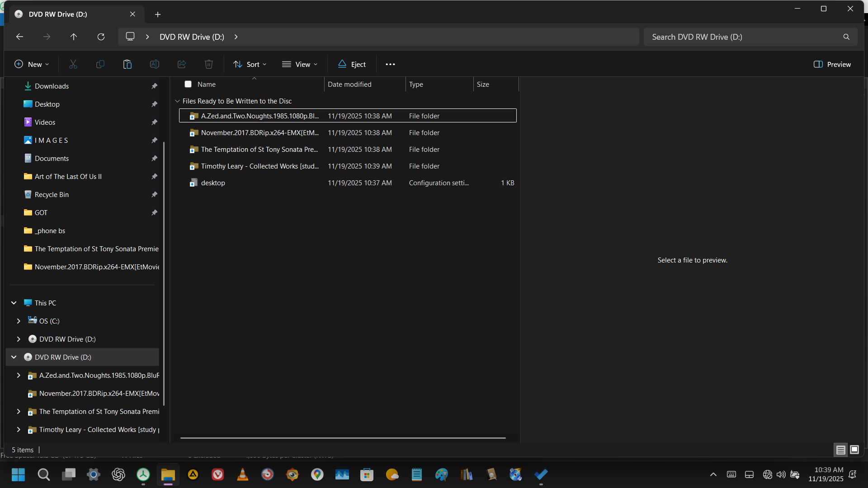
Task: Click the Eject button
Action: coord(352,64)
